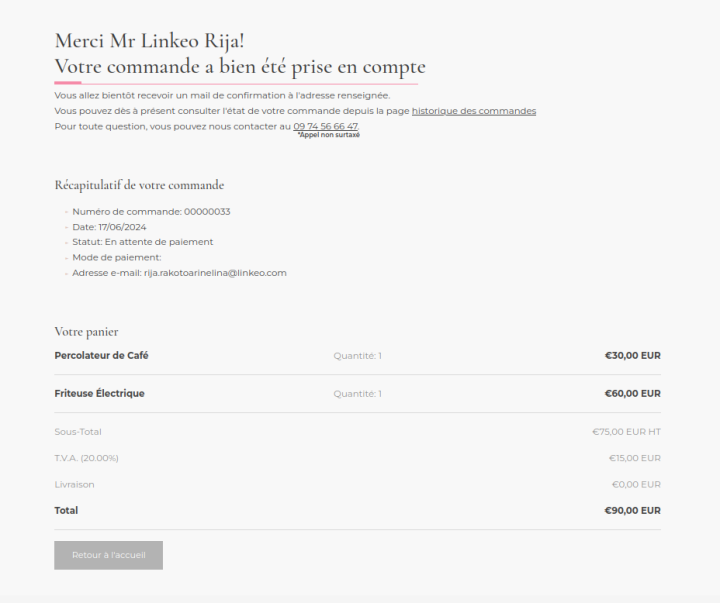Screen dimensions: 720x603
Task: Open the historique des commandes link
Action: pos(474,111)
